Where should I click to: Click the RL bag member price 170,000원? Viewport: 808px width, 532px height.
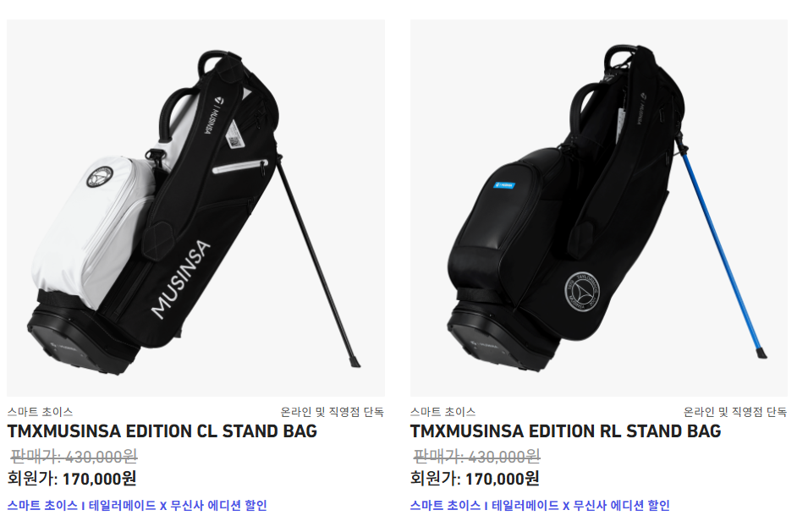[x=475, y=479]
